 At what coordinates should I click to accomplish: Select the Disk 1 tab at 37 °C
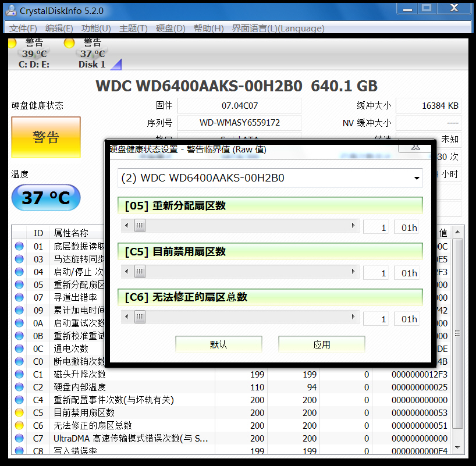coord(92,54)
